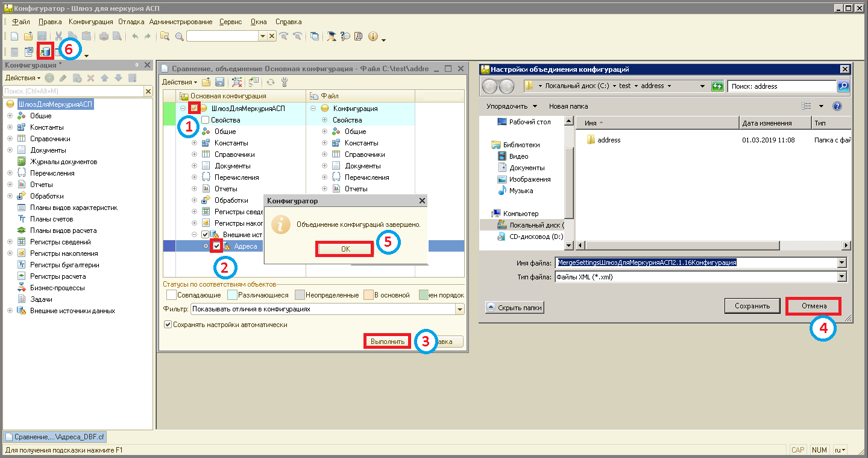Toggle the Свойства checkbox in main configuration
The image size is (868, 458).
(205, 120)
